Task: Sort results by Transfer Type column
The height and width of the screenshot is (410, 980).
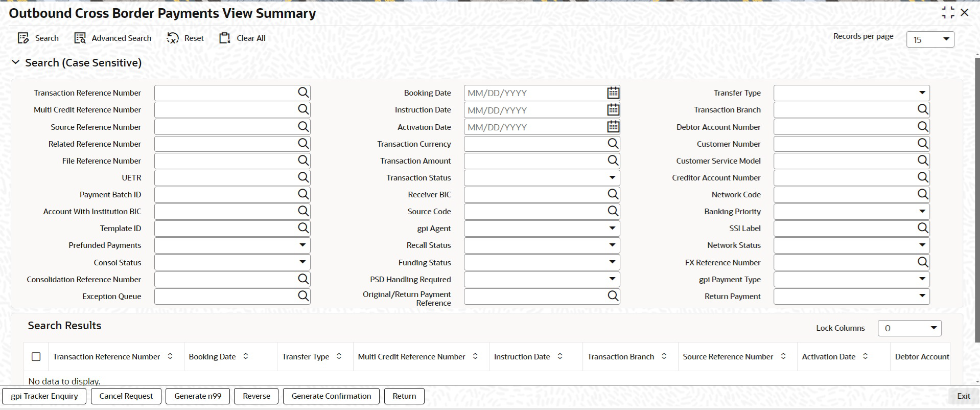Action: (x=339, y=356)
